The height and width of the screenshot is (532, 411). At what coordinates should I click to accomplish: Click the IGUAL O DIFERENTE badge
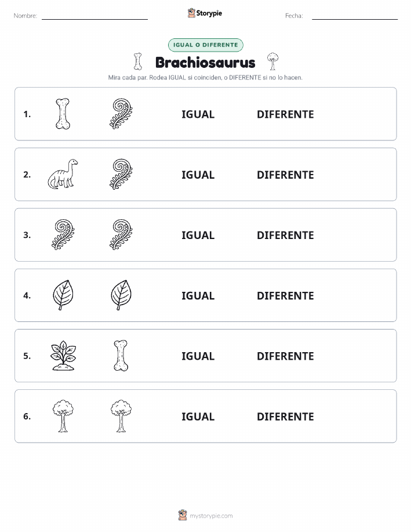coord(205,45)
